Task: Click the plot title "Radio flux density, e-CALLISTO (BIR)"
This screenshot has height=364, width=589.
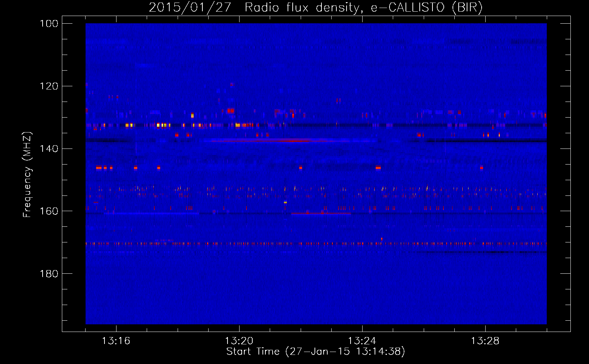Action: coord(364,8)
